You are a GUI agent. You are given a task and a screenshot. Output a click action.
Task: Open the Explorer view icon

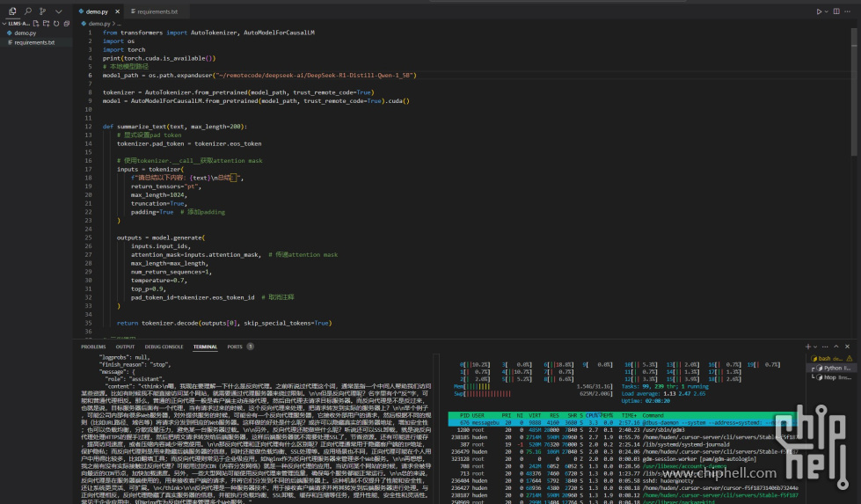click(x=12, y=11)
